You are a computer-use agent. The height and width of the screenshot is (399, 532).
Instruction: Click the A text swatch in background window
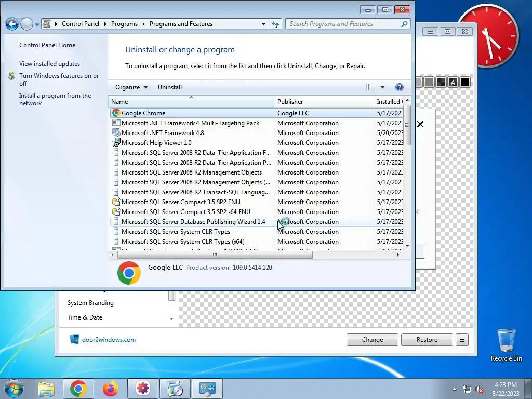tap(453, 82)
